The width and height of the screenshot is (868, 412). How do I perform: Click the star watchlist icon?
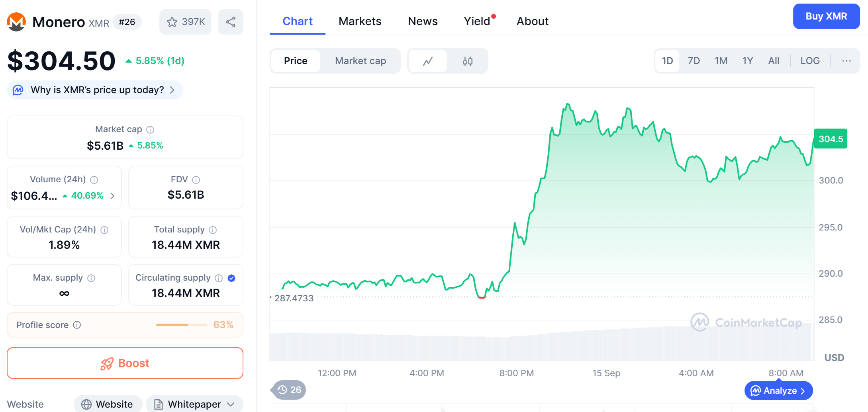click(x=172, y=22)
